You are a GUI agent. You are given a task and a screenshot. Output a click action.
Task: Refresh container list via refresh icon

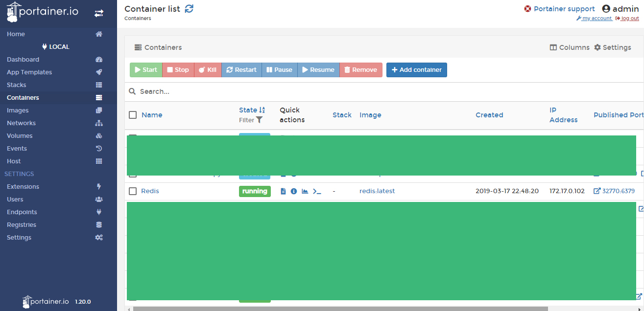(189, 8)
